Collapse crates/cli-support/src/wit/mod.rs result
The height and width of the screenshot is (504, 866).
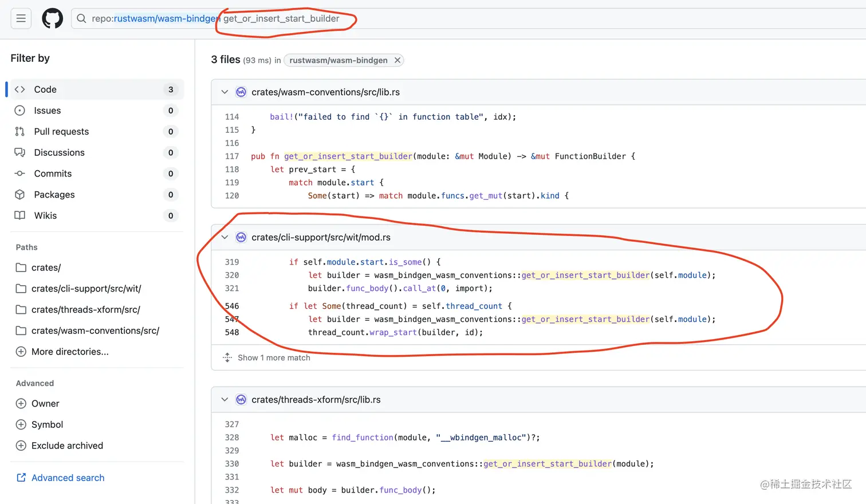225,237
